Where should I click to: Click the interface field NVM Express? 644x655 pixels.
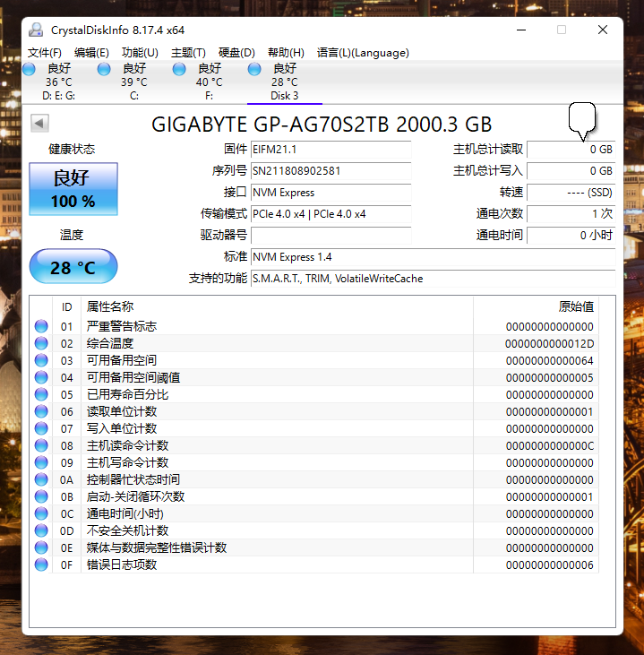(x=331, y=193)
